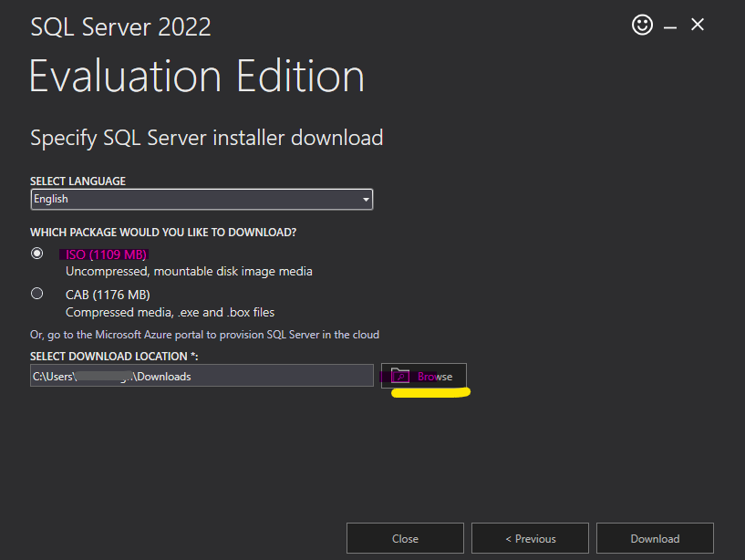Start the download with the Download button
The width and height of the screenshot is (745, 560).
655,538
